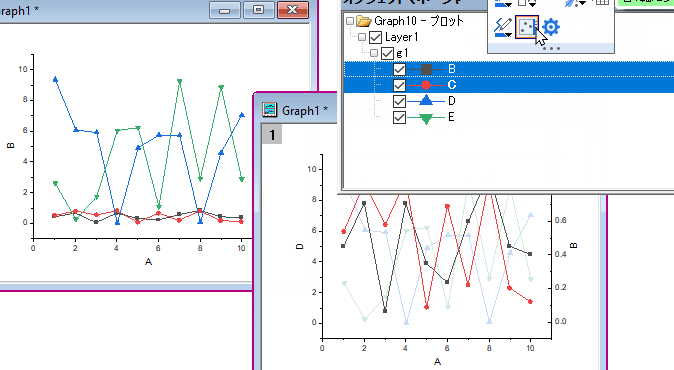Click the Graph10 folder icon in Object Manager
This screenshot has width=674, height=370.
coord(364,21)
